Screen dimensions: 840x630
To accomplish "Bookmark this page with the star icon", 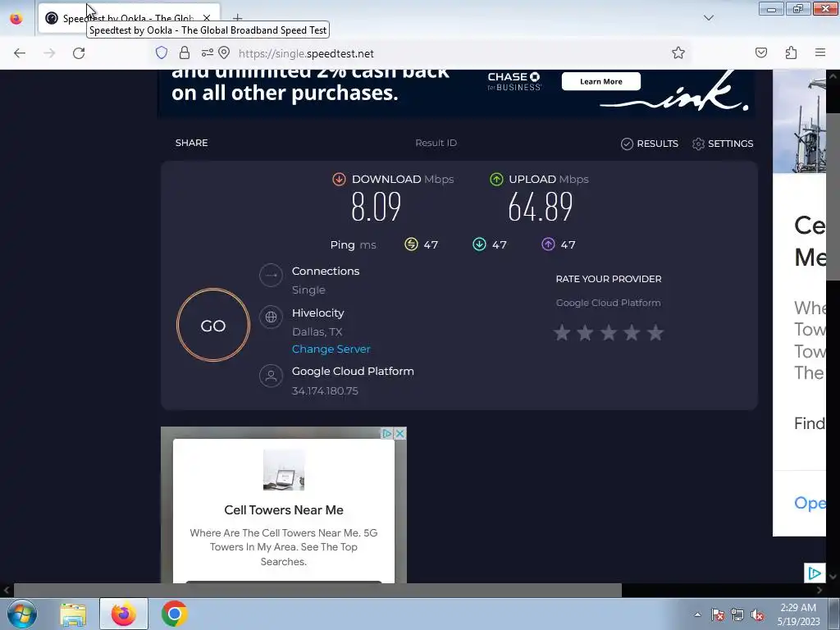I will tap(678, 52).
